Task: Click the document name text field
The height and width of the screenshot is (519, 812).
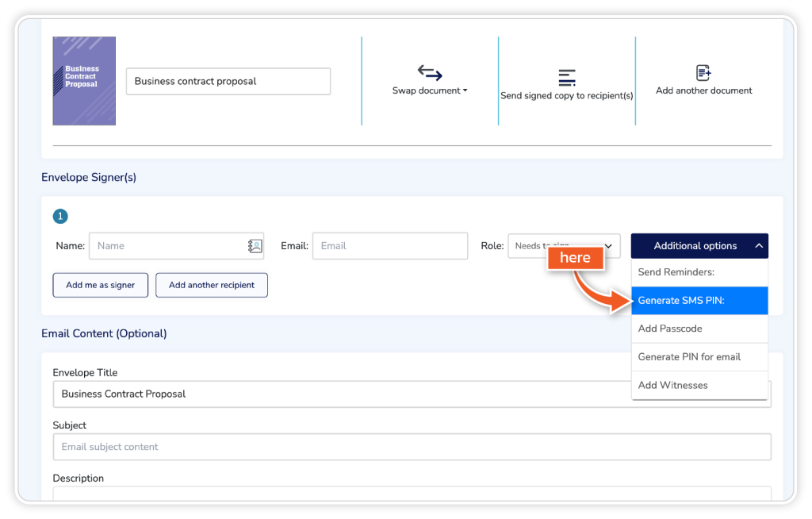Action: coord(228,81)
